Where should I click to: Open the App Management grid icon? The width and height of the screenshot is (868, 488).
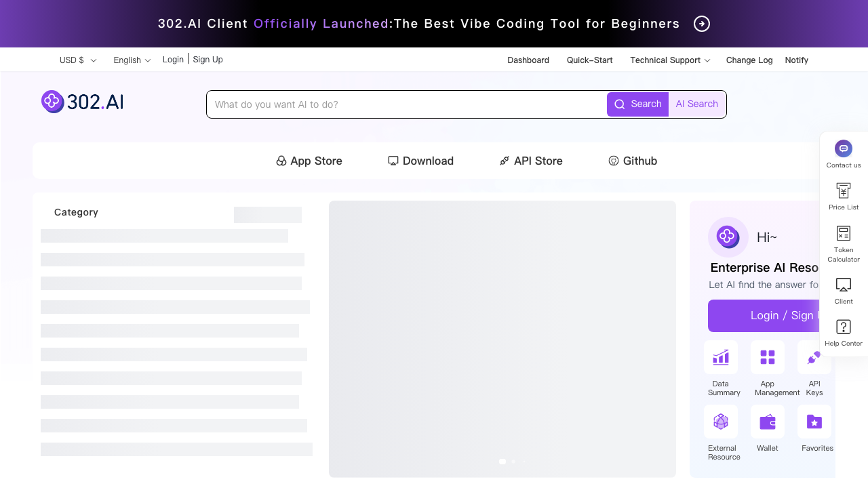pyautogui.click(x=768, y=357)
